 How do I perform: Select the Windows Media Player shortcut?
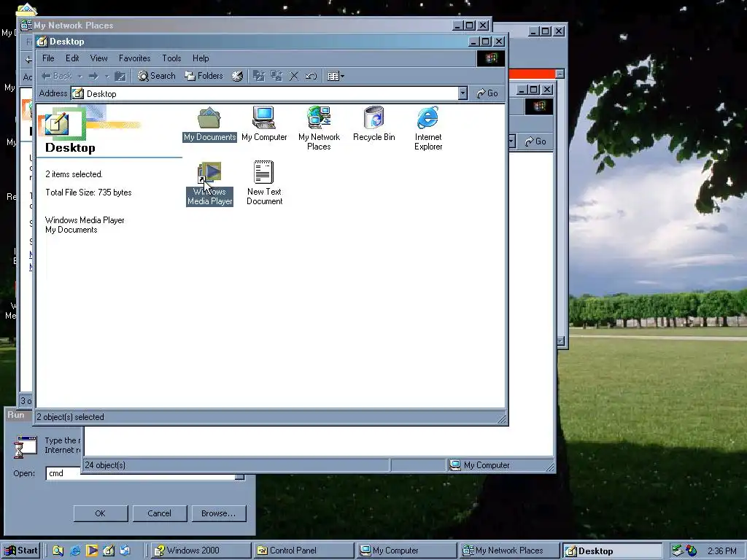[209, 183]
